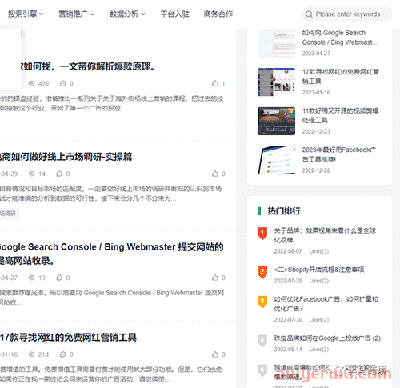This screenshot has width=400, height=388.
Task: Open article '一文带你解析爆款原理'
Action: pos(88,66)
